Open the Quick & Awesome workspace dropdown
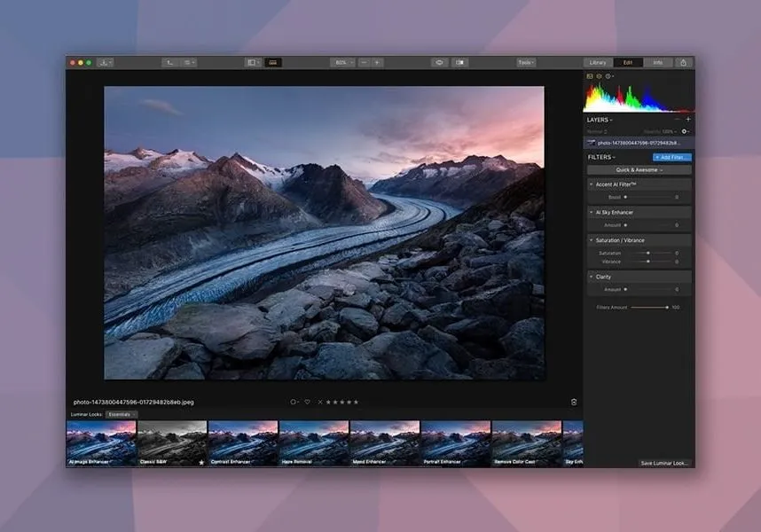Viewport: 761px width, 532px height. pyautogui.click(x=639, y=170)
